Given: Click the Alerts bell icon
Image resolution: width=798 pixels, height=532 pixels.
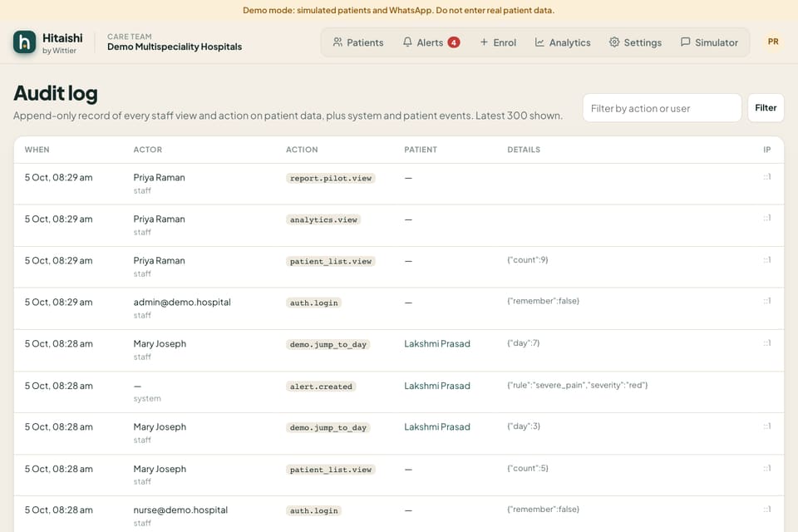Looking at the screenshot, I should (x=407, y=42).
